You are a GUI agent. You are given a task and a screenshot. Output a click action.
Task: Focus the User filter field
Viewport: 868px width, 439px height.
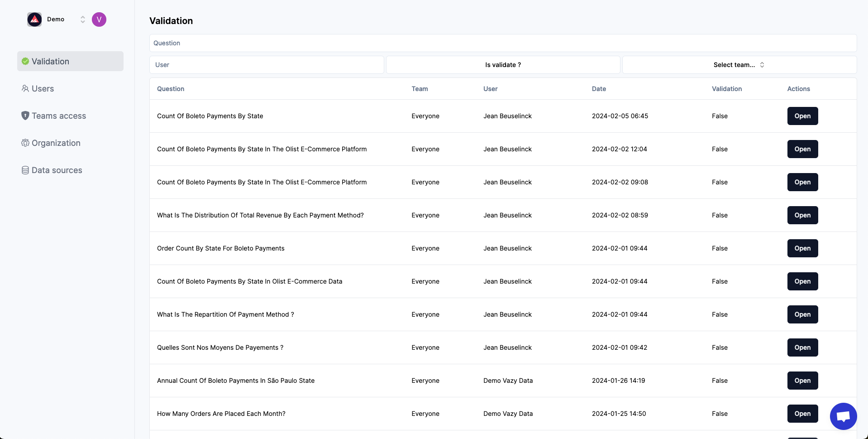point(267,65)
